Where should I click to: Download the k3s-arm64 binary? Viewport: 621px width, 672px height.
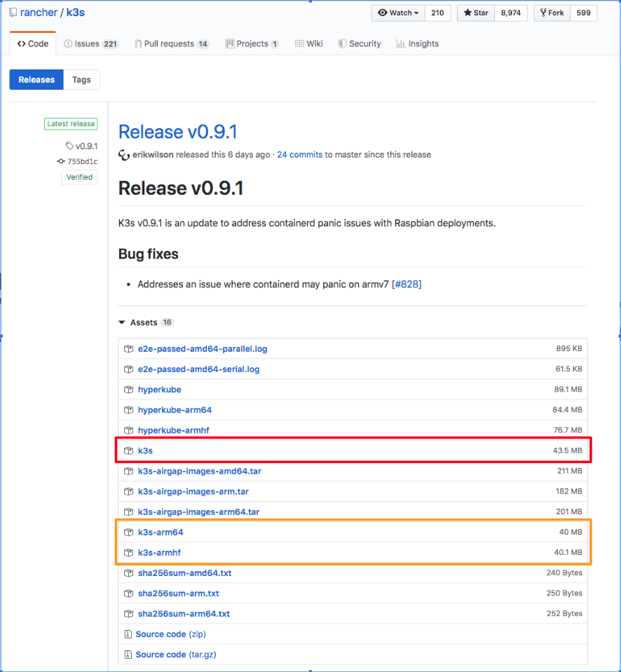pos(161,533)
